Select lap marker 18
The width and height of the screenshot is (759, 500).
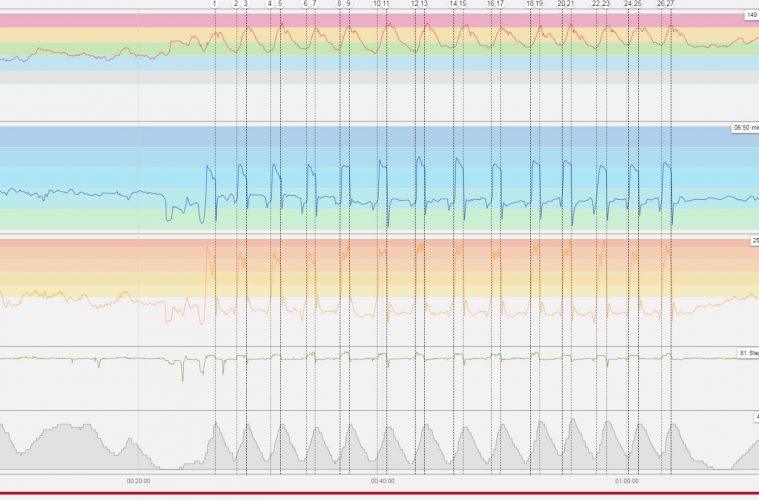click(530, 4)
